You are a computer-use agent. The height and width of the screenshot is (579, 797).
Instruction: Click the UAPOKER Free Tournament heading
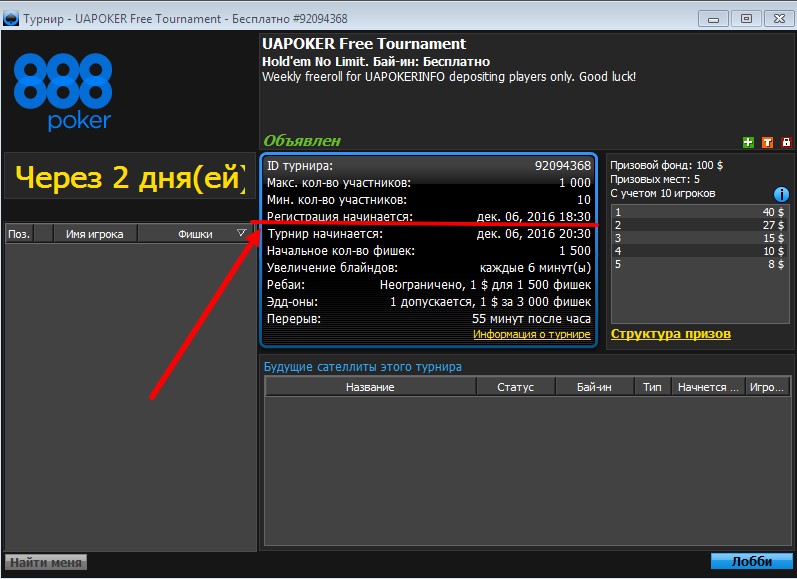(x=364, y=44)
